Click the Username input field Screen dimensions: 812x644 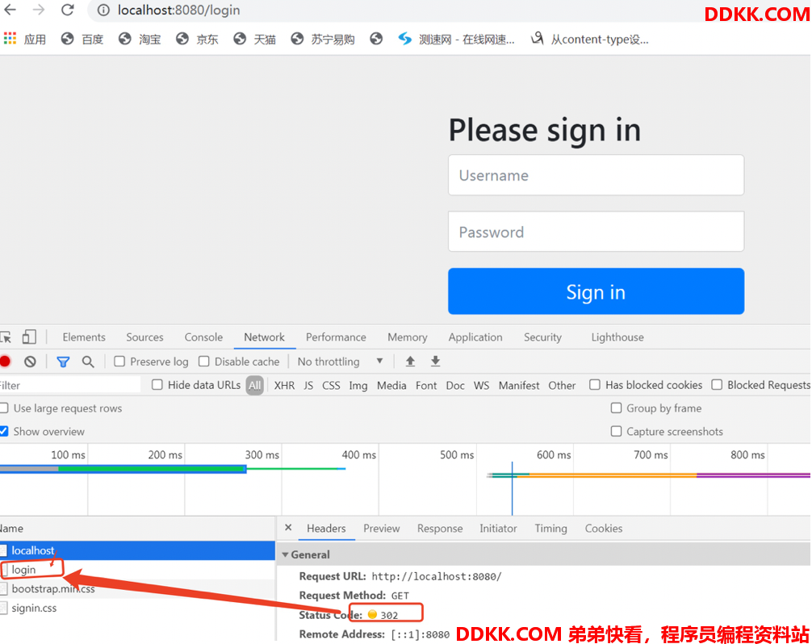click(596, 175)
